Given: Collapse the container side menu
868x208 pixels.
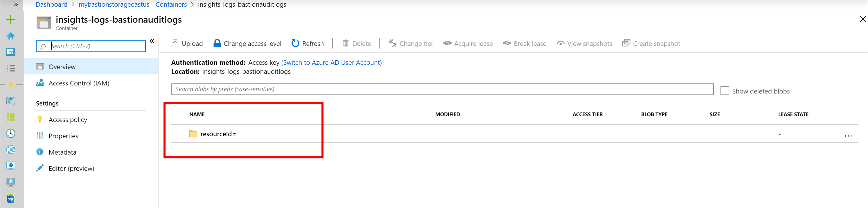Looking at the screenshot, I should (x=152, y=41).
